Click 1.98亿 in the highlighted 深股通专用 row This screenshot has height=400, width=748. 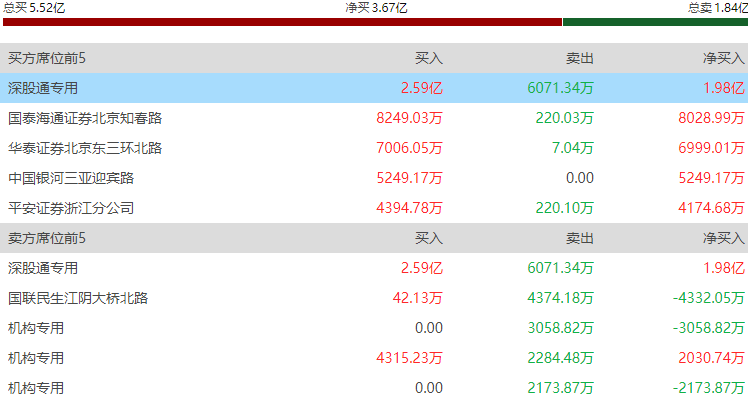724,88
